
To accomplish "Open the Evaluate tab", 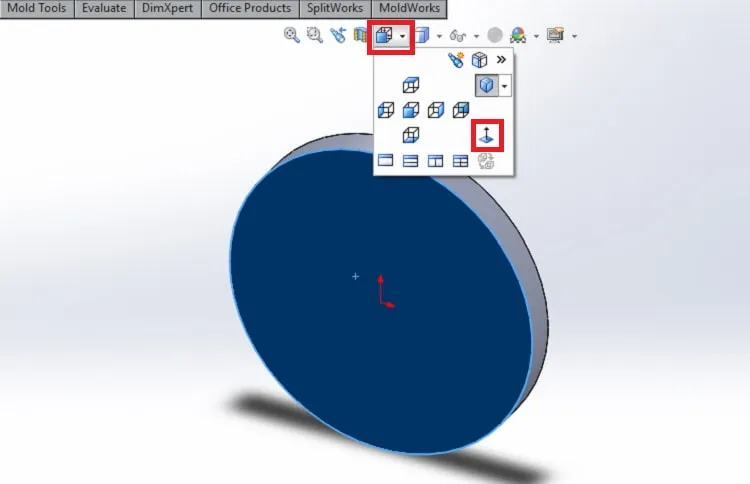I will pyautogui.click(x=104, y=8).
